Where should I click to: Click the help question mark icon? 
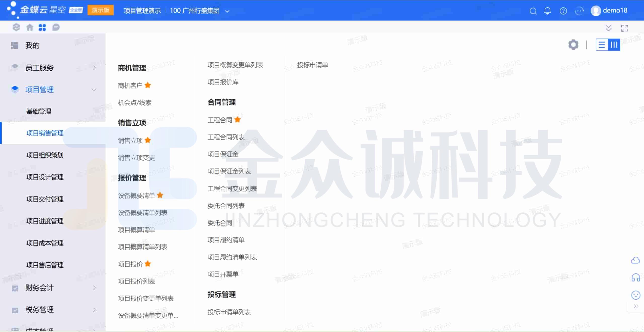[563, 11]
